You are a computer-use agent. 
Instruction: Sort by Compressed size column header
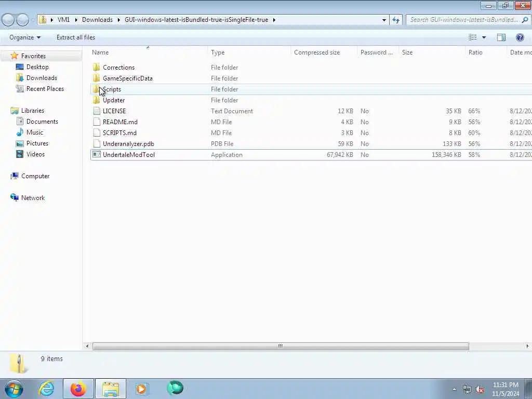pyautogui.click(x=324, y=52)
